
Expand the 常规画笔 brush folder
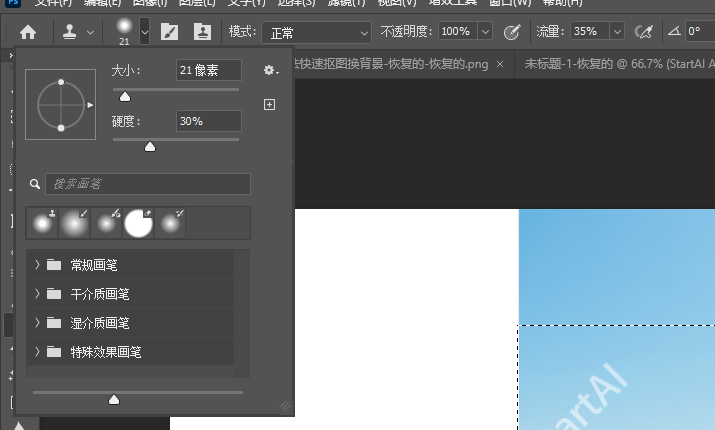[x=37, y=265]
